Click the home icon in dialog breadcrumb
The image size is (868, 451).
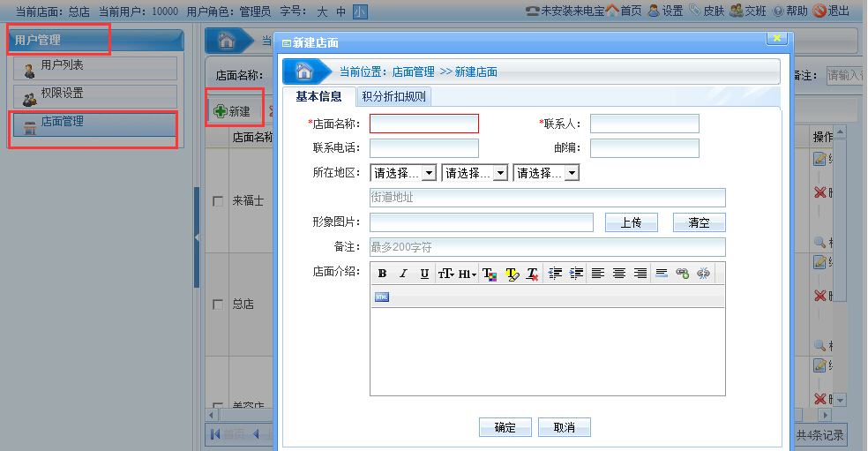pos(304,71)
